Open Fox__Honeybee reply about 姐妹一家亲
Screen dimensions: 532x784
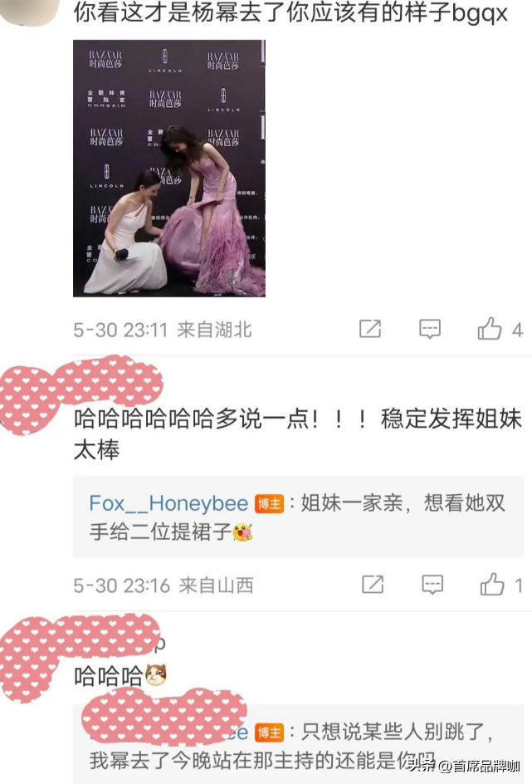coord(298,517)
